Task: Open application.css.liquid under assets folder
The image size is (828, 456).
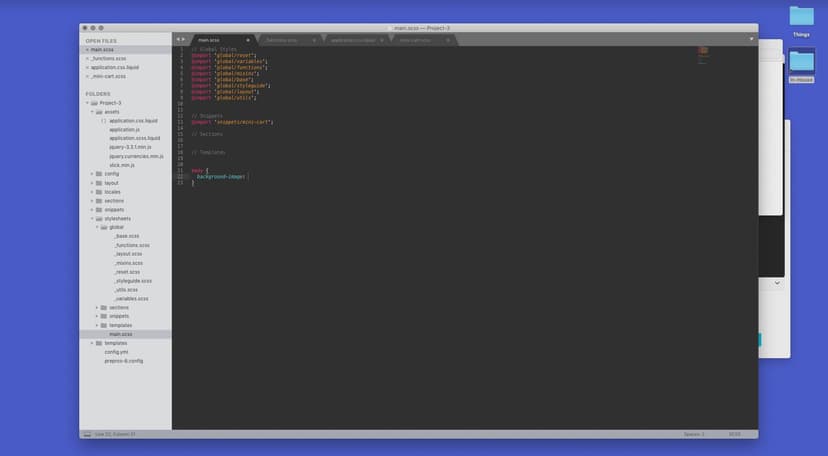Action: pos(133,121)
